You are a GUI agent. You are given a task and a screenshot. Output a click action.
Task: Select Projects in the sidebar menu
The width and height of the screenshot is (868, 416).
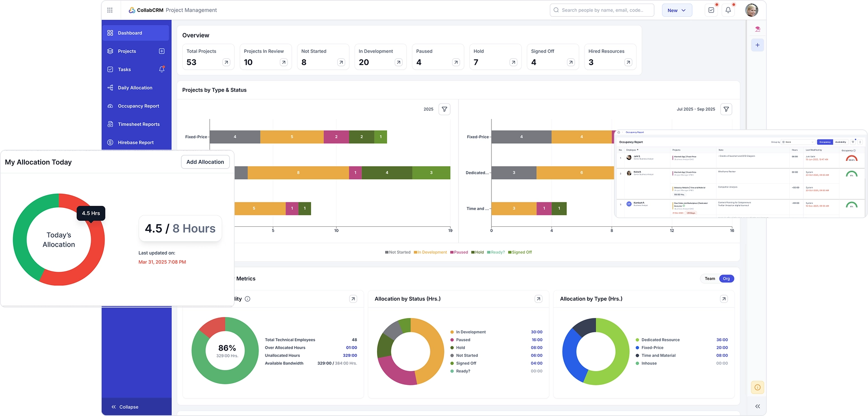(x=127, y=51)
